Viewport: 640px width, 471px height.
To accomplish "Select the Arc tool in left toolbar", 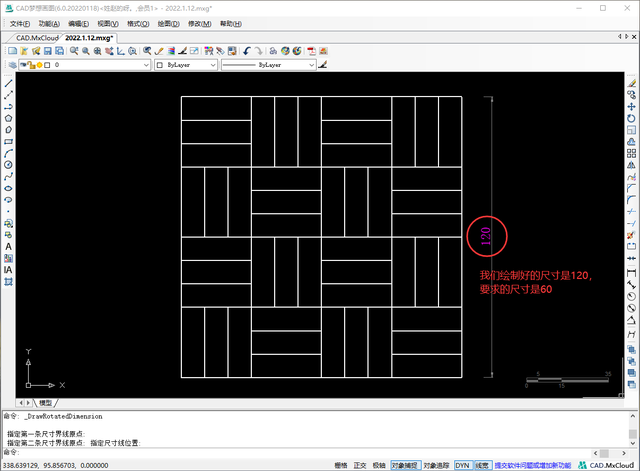I will click(8, 153).
